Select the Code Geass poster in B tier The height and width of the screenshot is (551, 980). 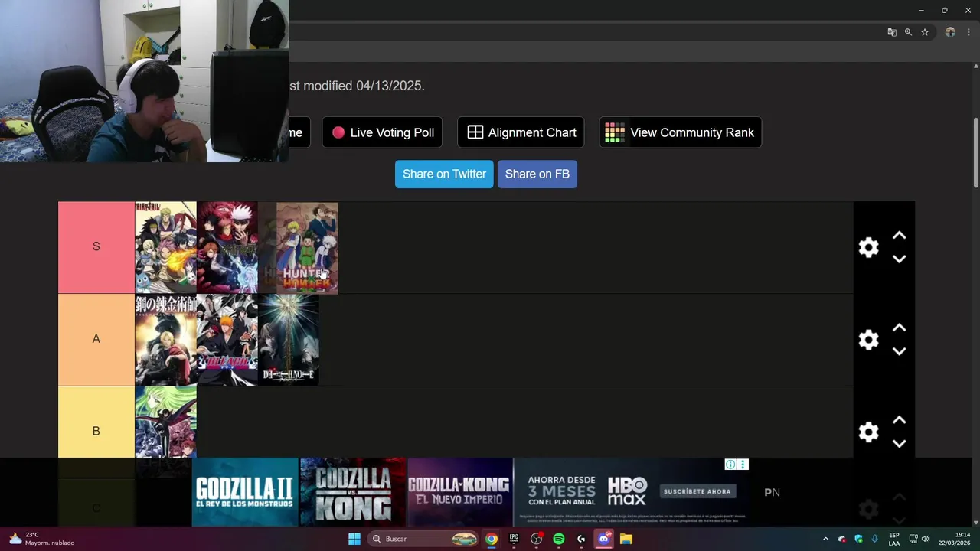click(x=165, y=422)
